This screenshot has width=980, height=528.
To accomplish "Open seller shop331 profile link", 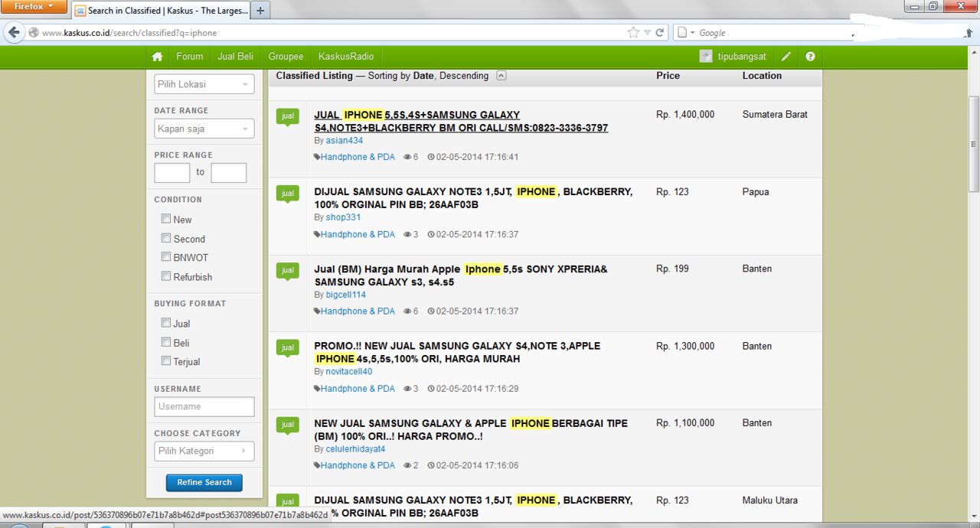I will click(343, 217).
